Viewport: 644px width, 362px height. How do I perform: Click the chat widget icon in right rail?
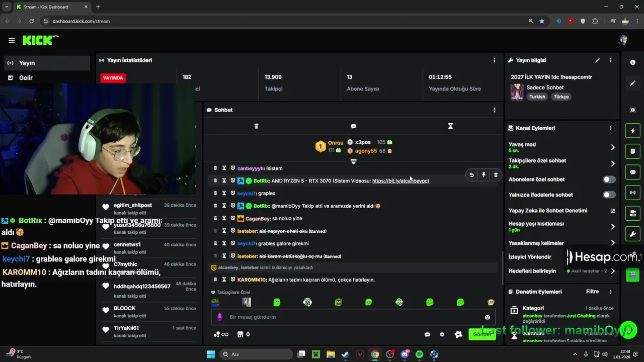click(633, 172)
